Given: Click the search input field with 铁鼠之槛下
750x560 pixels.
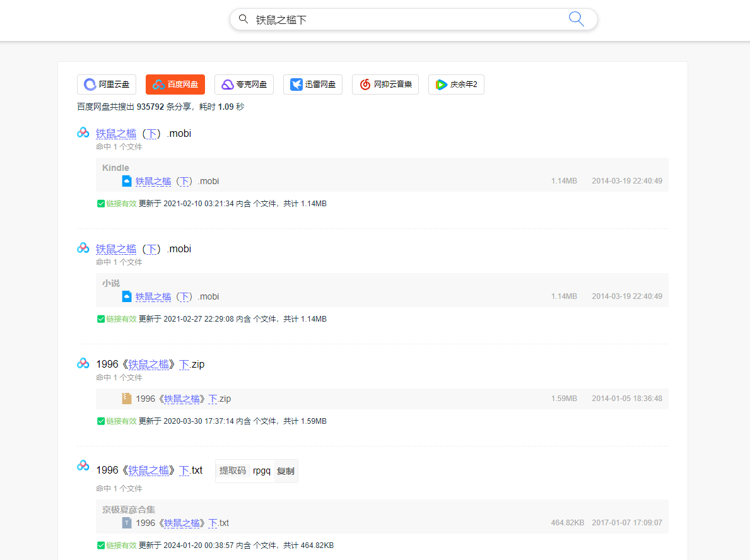Looking at the screenshot, I should [404, 20].
